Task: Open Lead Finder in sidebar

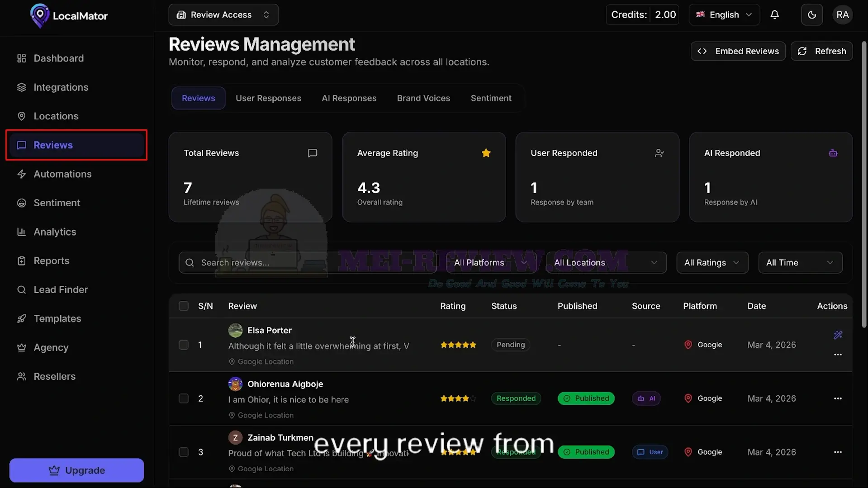Action: click(76, 290)
